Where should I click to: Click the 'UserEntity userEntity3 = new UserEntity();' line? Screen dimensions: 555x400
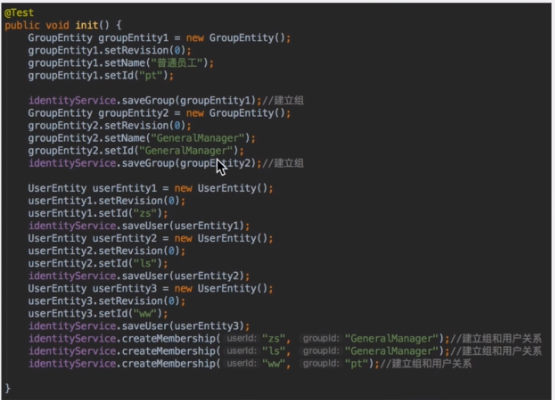[150, 288]
